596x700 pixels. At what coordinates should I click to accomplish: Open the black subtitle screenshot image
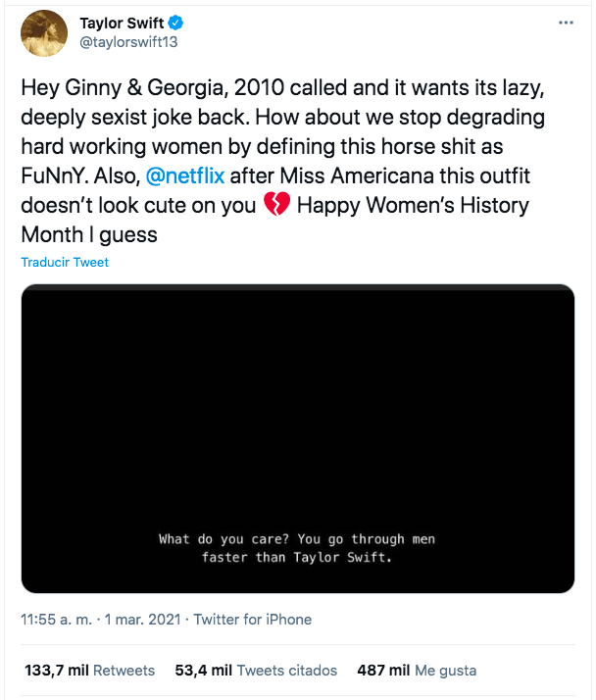click(297, 437)
